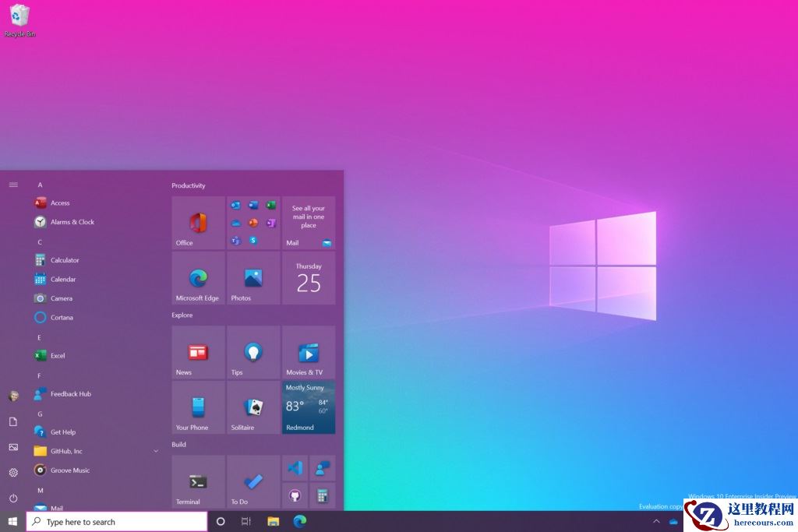
Task: Launch File Explorer from the taskbar
Action: [272, 521]
